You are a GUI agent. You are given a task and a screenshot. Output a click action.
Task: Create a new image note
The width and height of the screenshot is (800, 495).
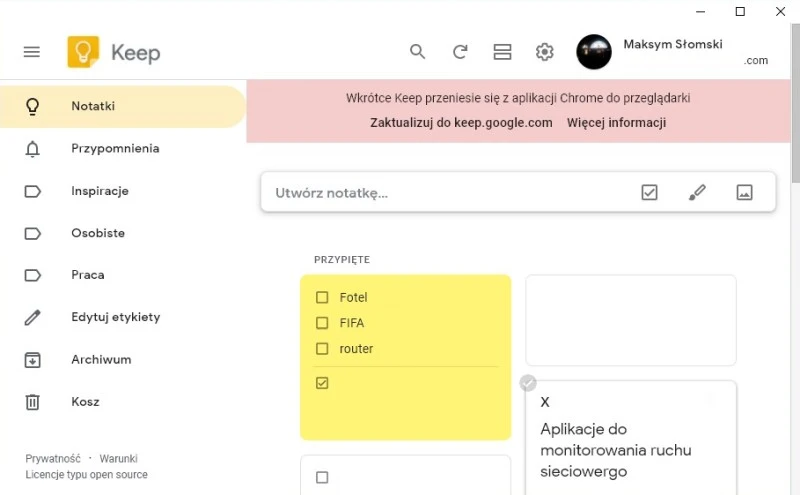744,192
